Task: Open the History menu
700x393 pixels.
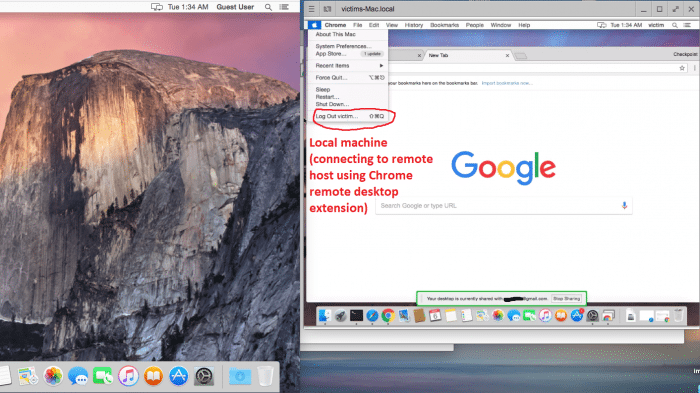Action: coord(414,25)
